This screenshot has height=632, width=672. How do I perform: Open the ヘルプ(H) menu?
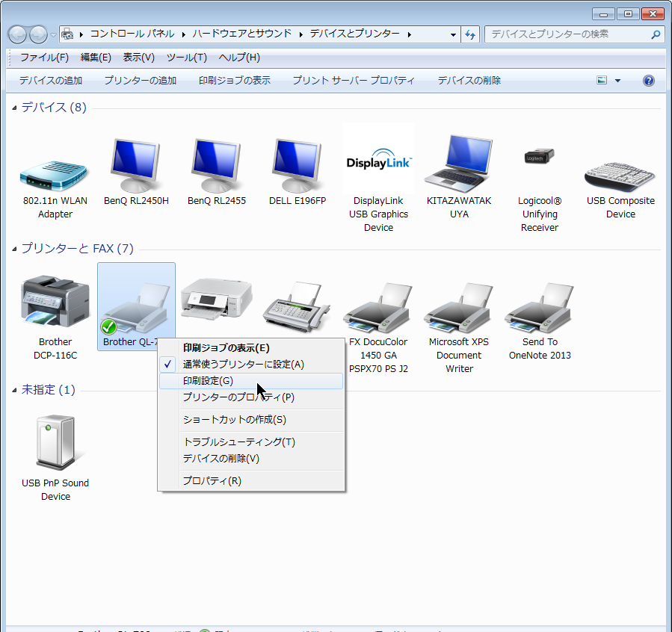click(x=239, y=58)
